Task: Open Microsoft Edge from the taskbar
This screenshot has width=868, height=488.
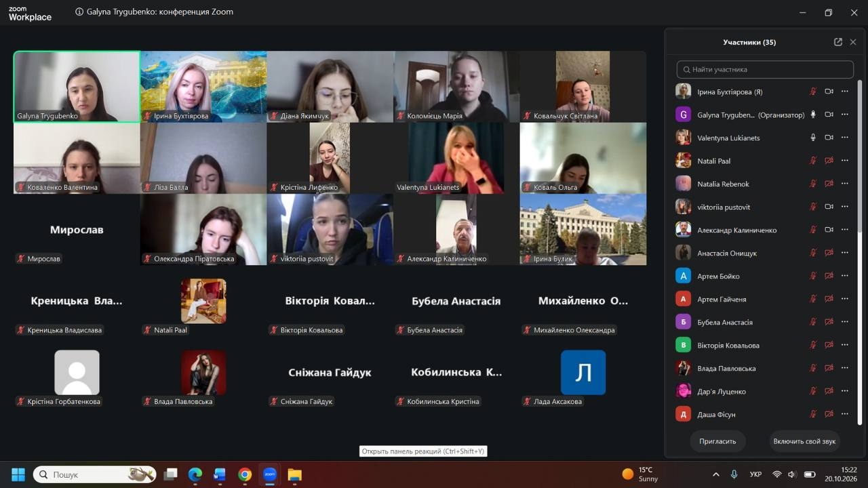Action: click(x=195, y=474)
